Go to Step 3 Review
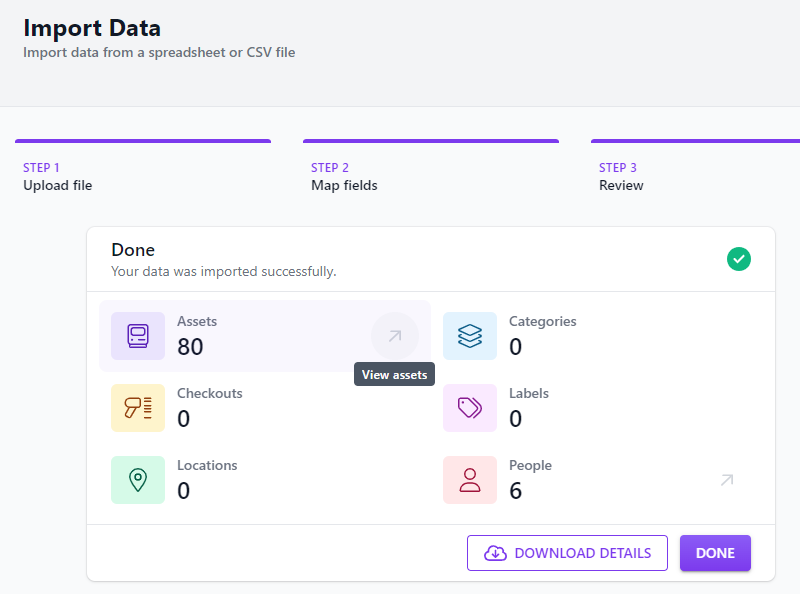 [695, 166]
